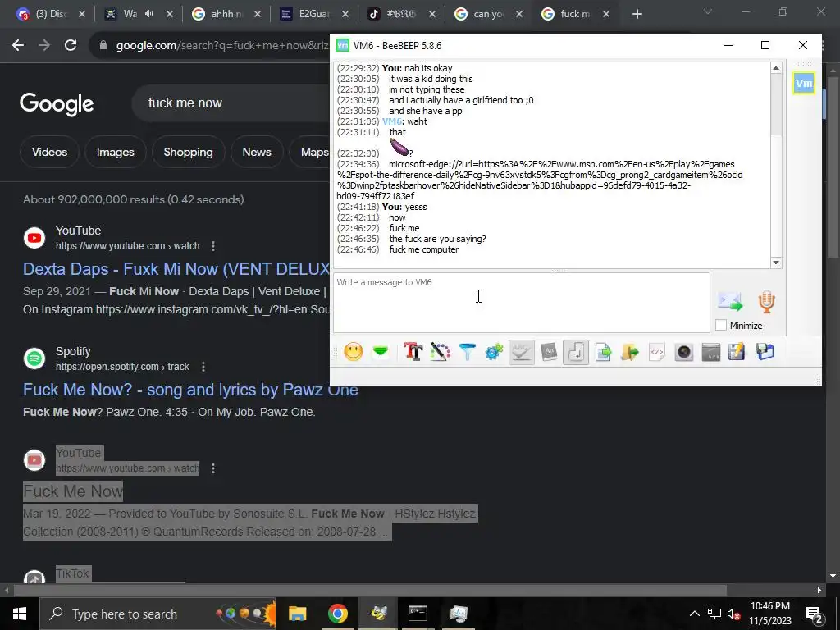This screenshot has height=630, width=840.
Task: Toggle the Aa dictionary word completer button
Action: tap(549, 352)
